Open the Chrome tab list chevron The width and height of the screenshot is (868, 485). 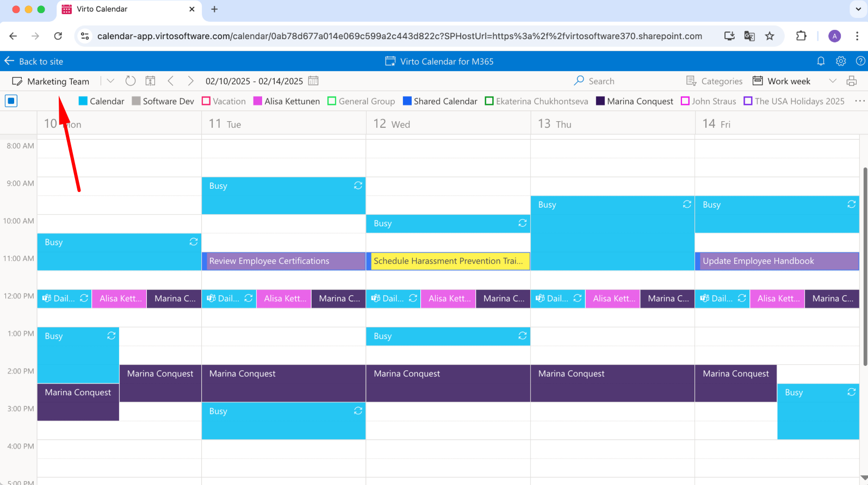859,9
